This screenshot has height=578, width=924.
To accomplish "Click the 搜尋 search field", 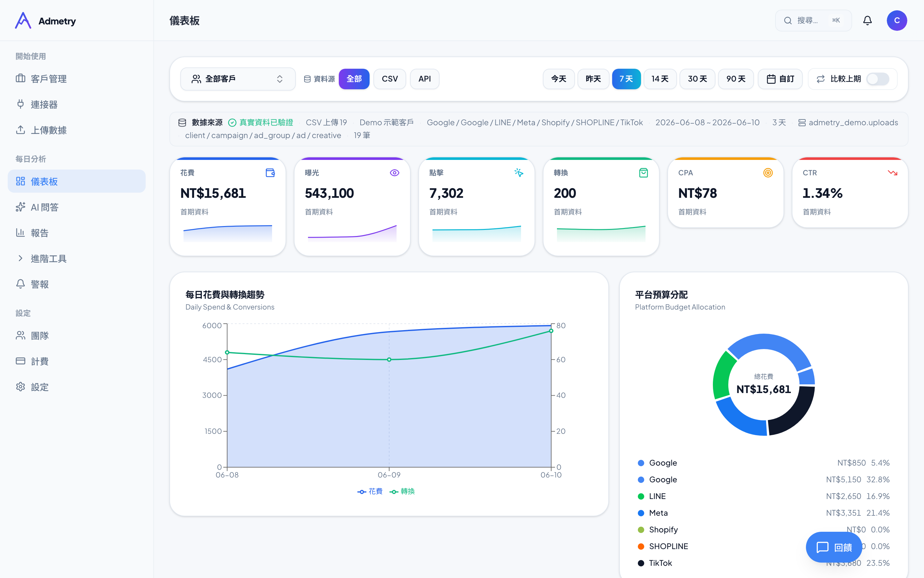I will [x=813, y=21].
